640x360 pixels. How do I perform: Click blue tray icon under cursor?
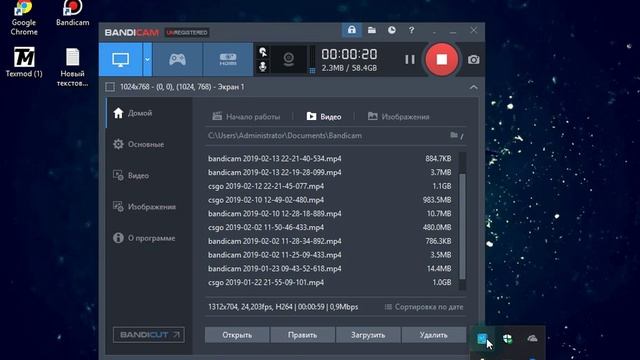pyautogui.click(x=482, y=338)
